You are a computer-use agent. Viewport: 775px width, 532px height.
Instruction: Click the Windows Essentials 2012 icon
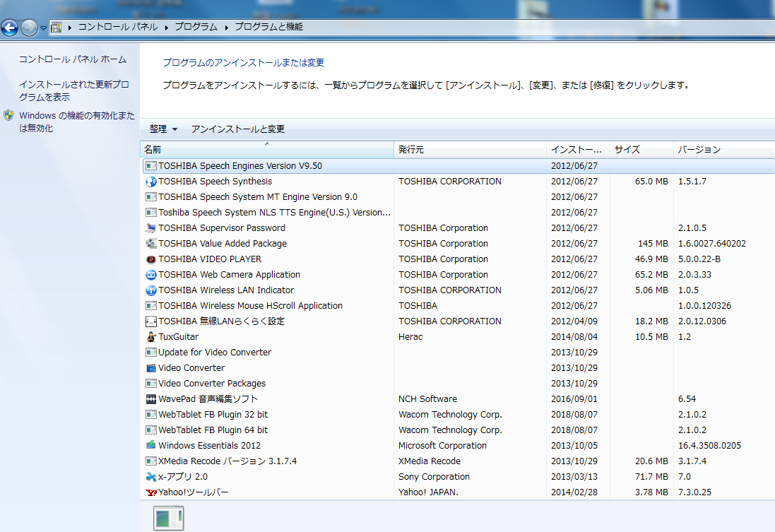click(150, 446)
